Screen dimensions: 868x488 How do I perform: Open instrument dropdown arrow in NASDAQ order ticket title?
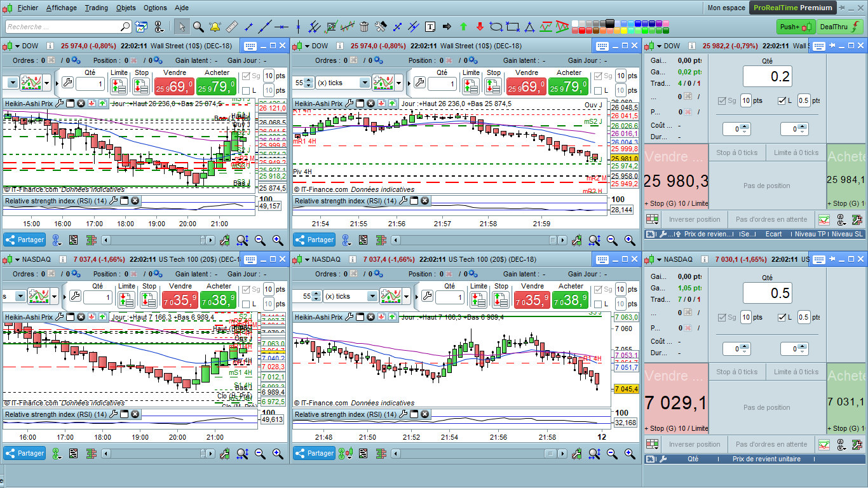point(660,259)
